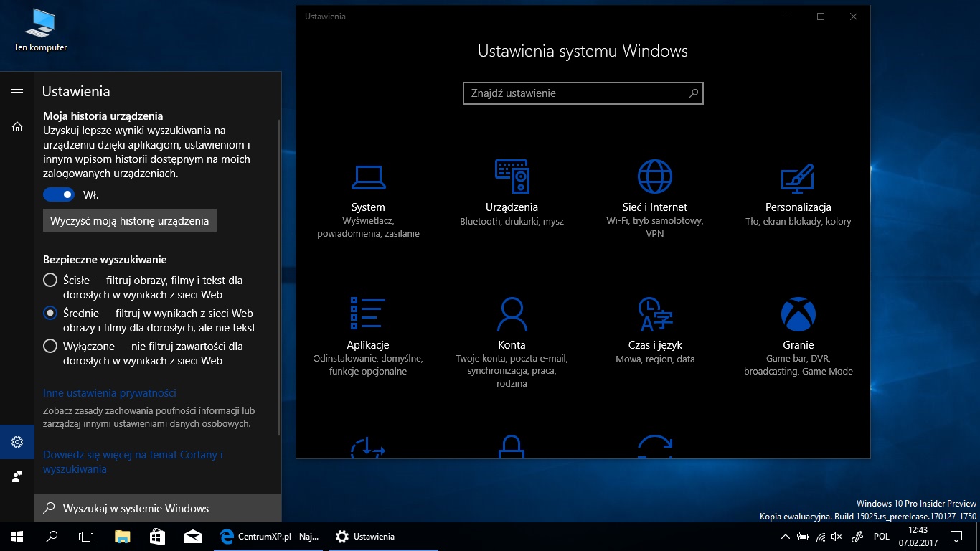Select Średnie safe search option
Viewport: 980px width, 551px height.
(50, 313)
